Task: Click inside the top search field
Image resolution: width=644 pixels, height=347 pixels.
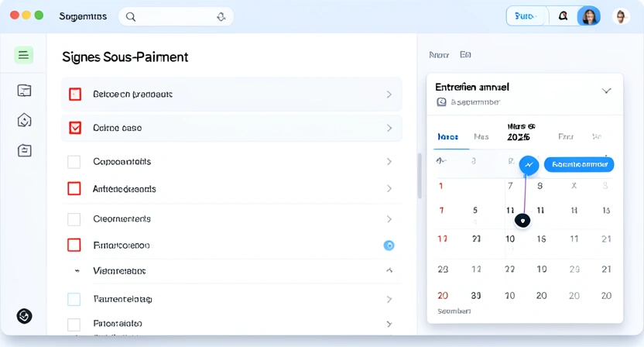Action: [x=174, y=16]
